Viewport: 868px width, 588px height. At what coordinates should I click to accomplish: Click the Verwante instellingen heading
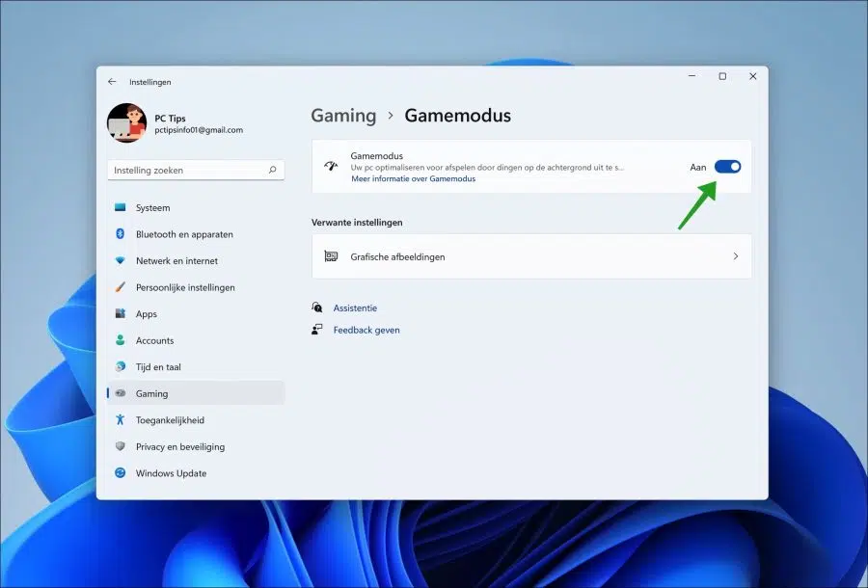(357, 223)
